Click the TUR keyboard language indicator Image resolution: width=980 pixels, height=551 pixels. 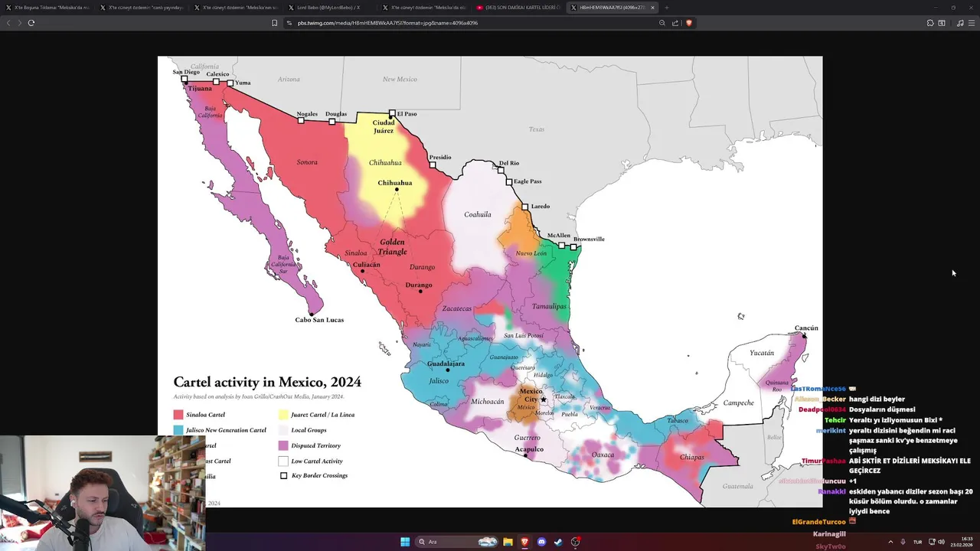(x=917, y=542)
